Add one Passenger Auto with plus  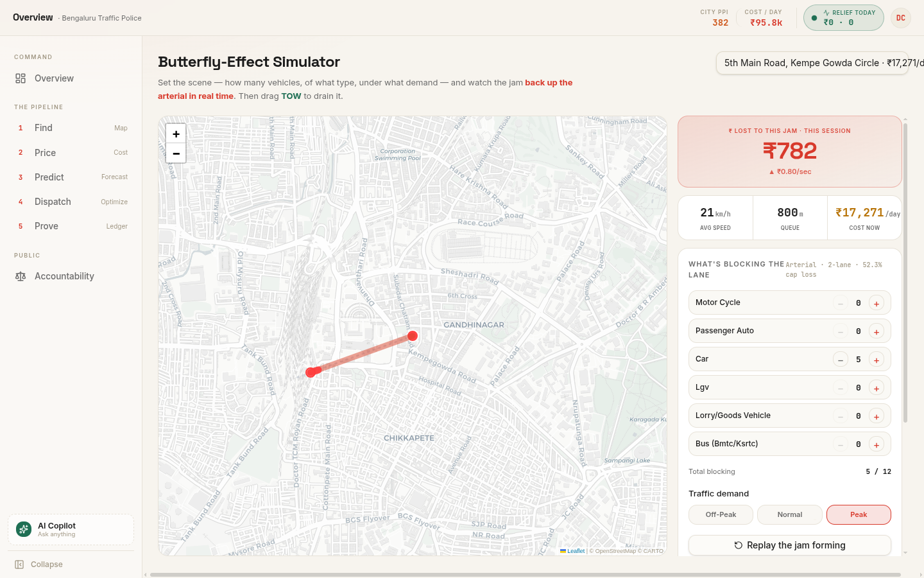(877, 331)
